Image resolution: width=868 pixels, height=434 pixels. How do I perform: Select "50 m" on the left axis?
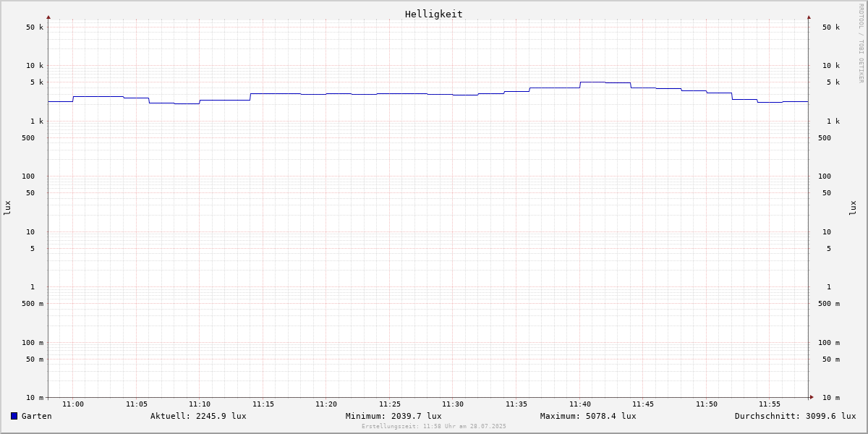coord(35,359)
